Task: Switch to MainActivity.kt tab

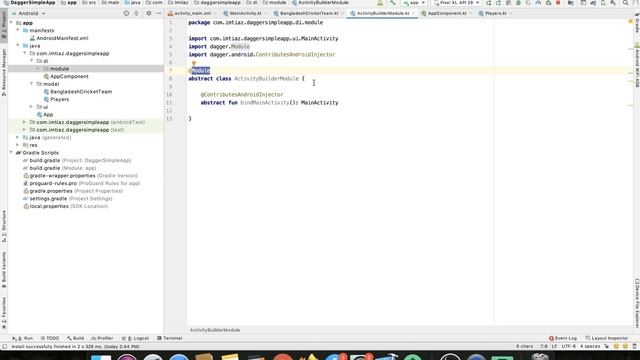Action: tap(245, 13)
